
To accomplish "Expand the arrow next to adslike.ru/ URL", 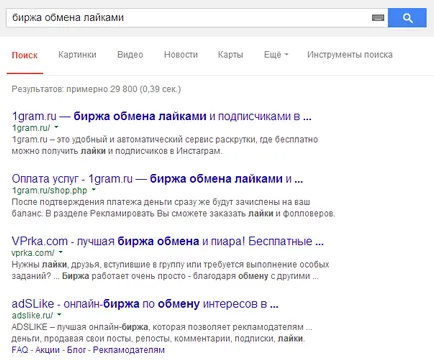I will click(59, 314).
